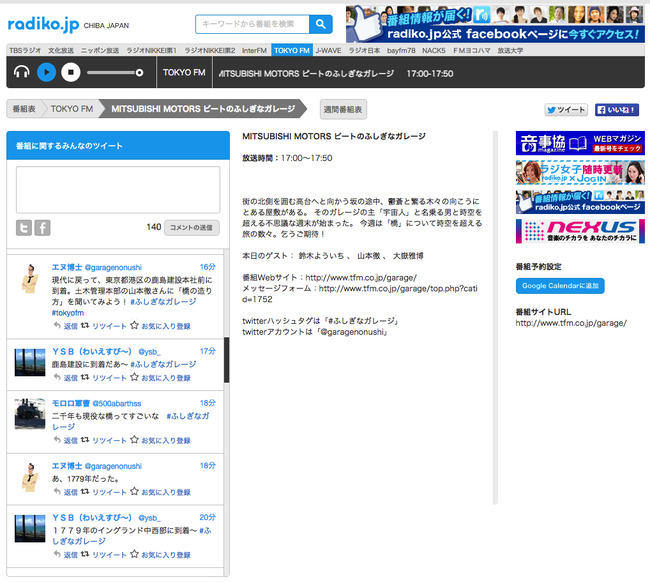
Task: Open YSB profile in the 17分 tweet
Action: coord(106,352)
